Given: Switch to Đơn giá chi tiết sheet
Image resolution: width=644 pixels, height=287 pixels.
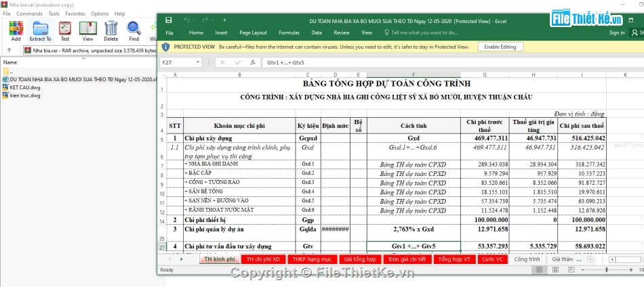Looking at the screenshot, I should tap(407, 259).
